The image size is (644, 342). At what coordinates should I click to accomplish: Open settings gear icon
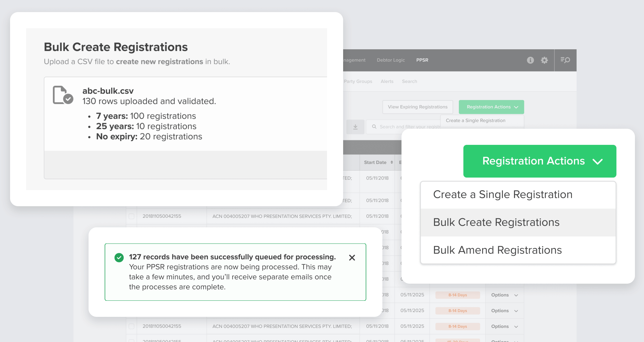[544, 60]
